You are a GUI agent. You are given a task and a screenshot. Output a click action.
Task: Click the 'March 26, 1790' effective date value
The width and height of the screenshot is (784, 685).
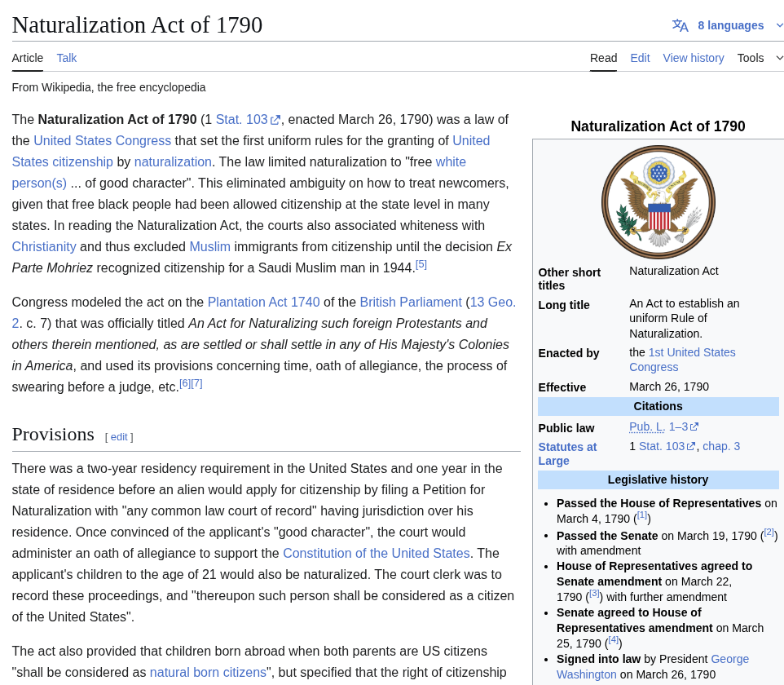pos(669,387)
